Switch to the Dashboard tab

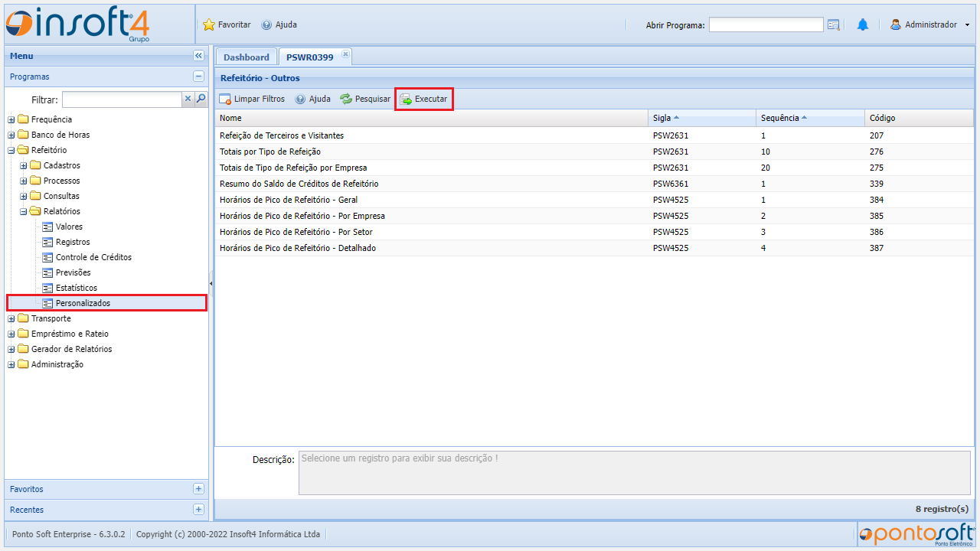click(246, 57)
